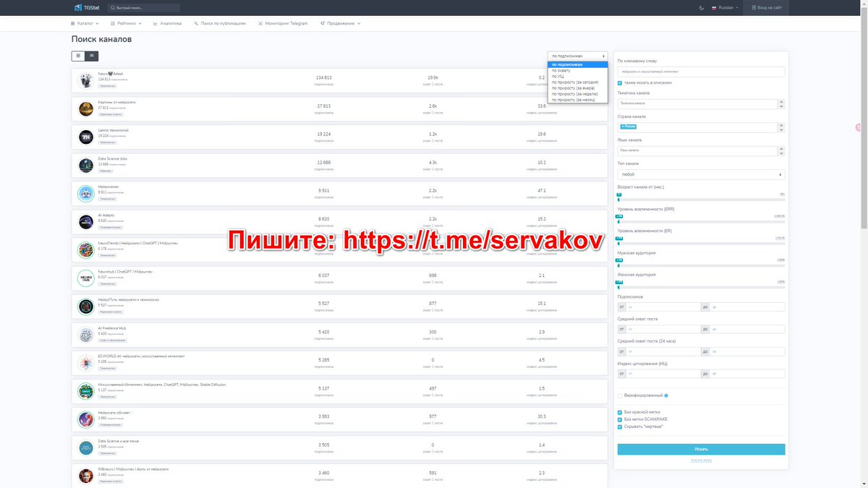The image size is (868, 488).
Task: Click the verified badge info icon
Action: coord(665,395)
